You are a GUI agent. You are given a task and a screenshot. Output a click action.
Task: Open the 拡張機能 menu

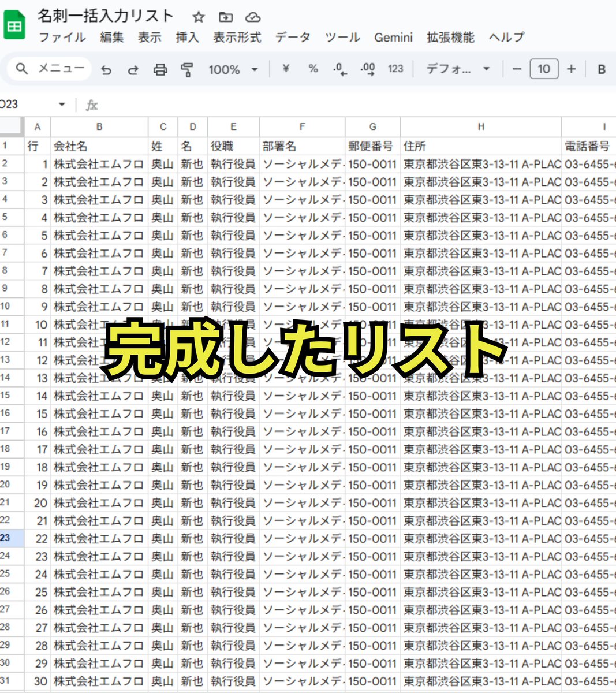[450, 38]
